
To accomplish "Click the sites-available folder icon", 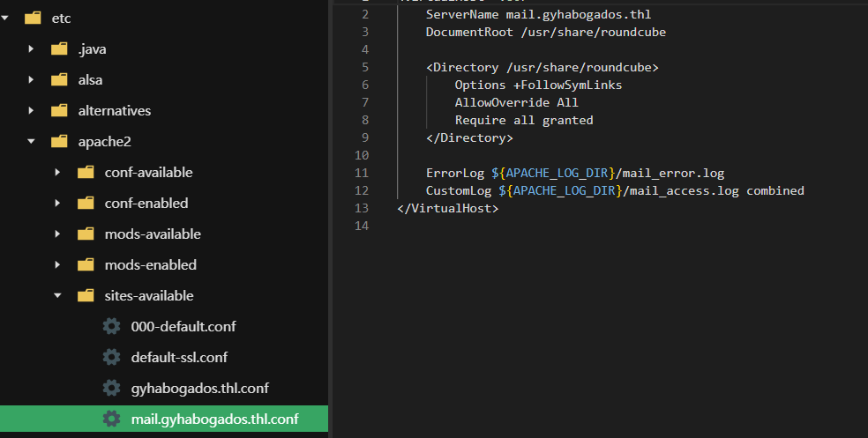I will point(86,296).
